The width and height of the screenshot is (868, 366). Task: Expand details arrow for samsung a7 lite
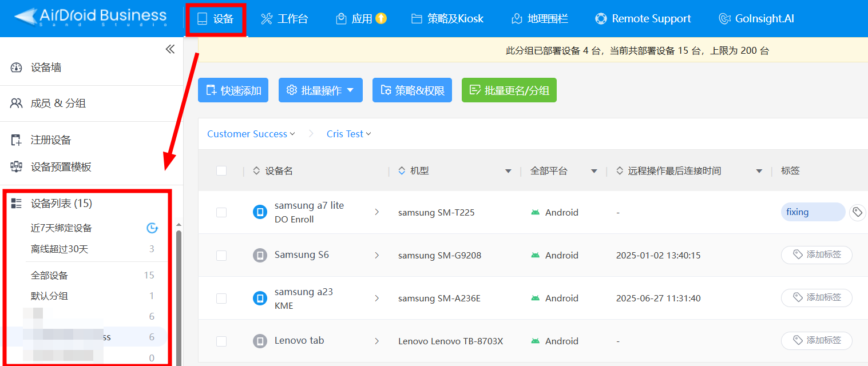pos(376,212)
